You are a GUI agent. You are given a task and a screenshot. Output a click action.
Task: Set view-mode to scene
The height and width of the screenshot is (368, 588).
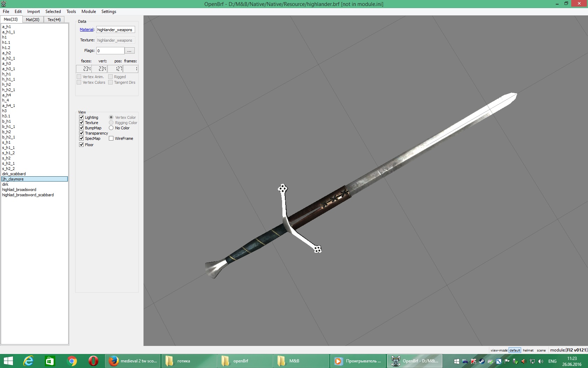click(x=541, y=350)
